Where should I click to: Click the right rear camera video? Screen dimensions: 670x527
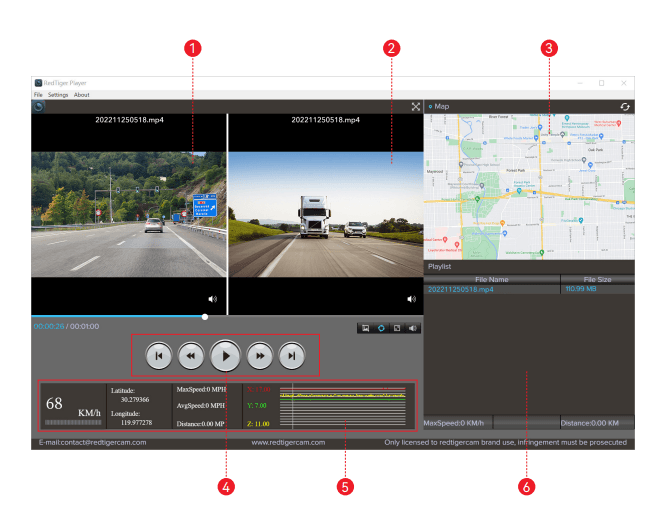click(x=326, y=215)
